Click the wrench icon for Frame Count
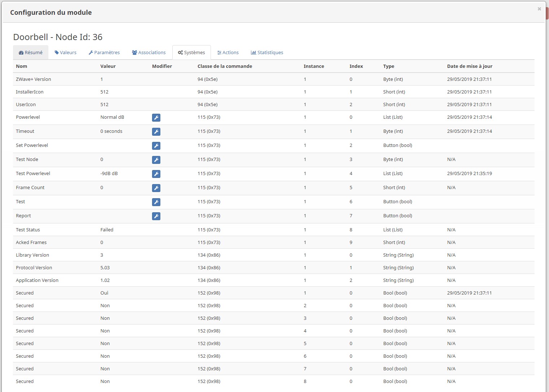The image size is (549, 392). point(156,188)
